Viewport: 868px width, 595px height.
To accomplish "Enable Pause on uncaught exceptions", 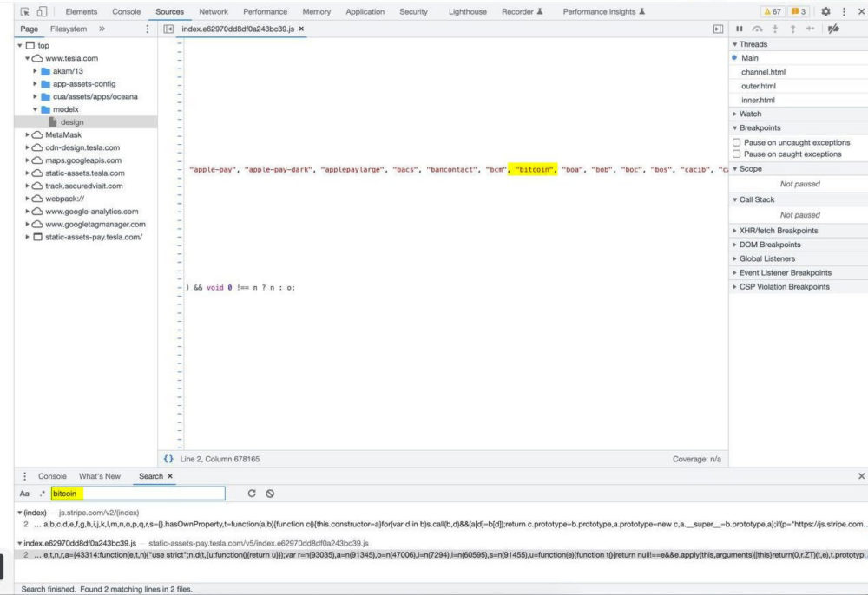I will tap(737, 142).
